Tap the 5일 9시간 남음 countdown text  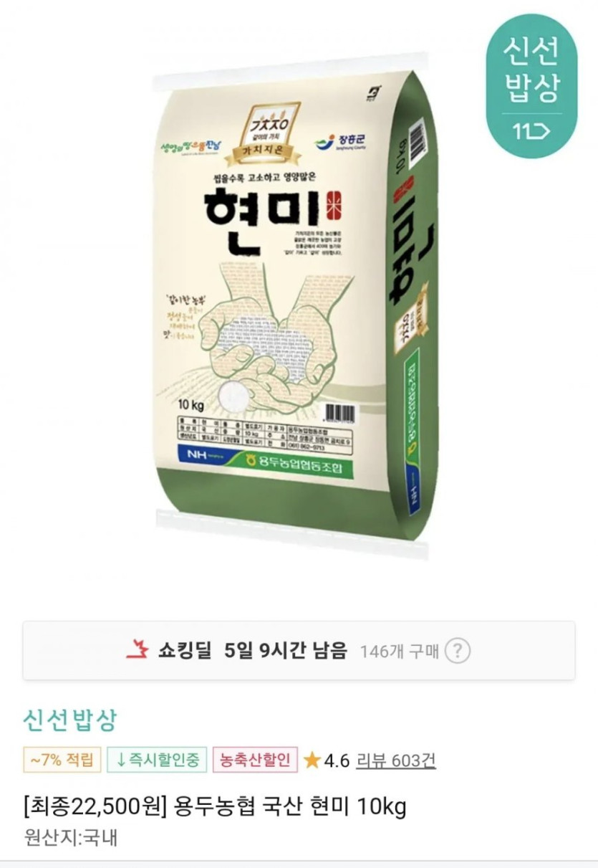286,651
